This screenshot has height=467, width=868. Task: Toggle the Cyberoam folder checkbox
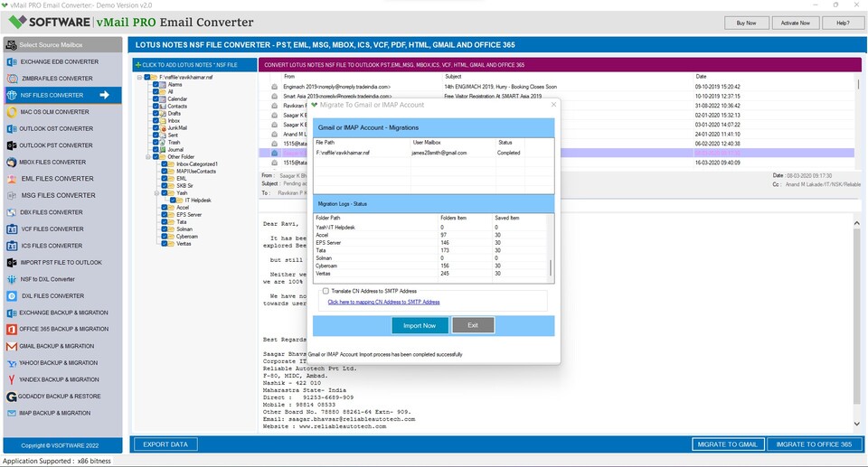[x=165, y=237]
